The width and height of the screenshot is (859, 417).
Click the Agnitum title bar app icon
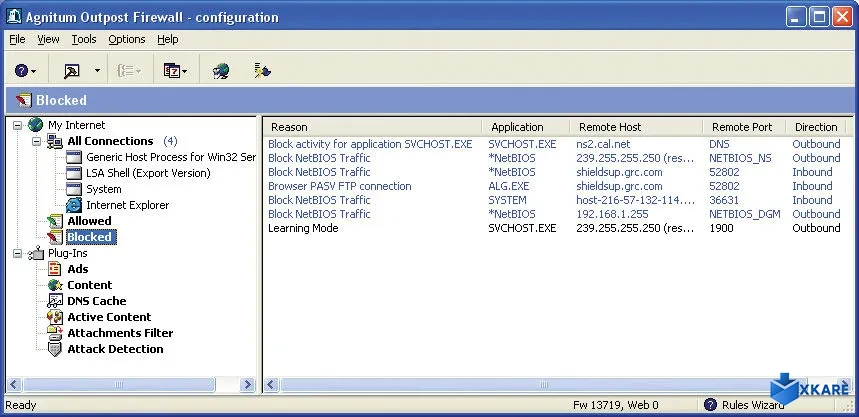coord(15,16)
